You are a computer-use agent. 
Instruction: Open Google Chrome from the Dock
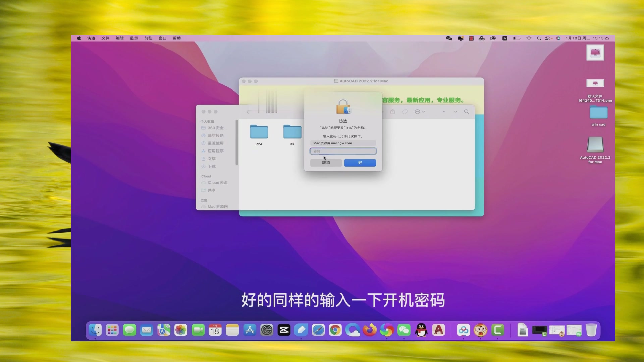[x=335, y=330]
